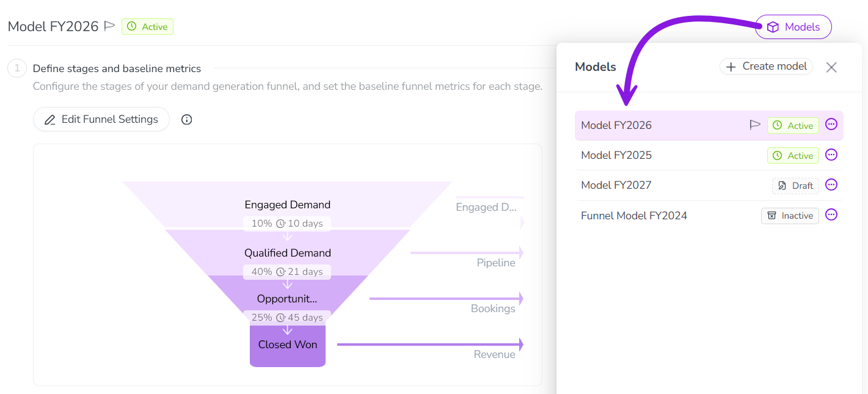Click the Create model button

tap(766, 67)
